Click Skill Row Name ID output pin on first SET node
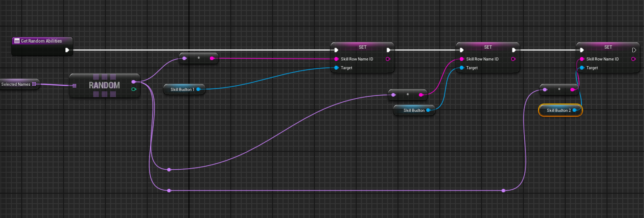644x218 pixels. (x=388, y=59)
